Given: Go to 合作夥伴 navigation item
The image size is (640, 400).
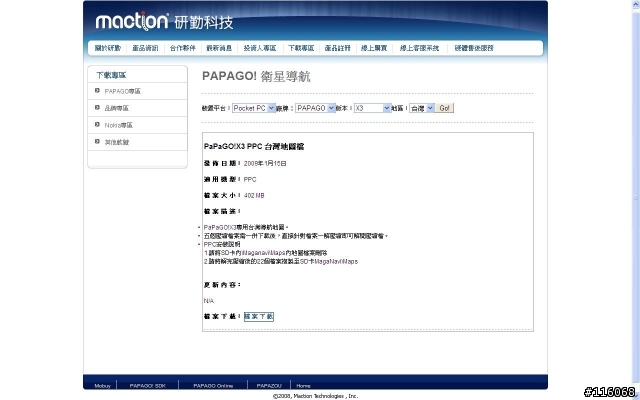Looking at the screenshot, I should click(x=182, y=48).
